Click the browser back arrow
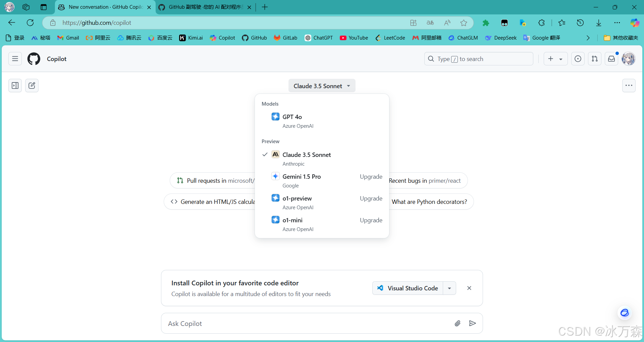 pos(12,22)
